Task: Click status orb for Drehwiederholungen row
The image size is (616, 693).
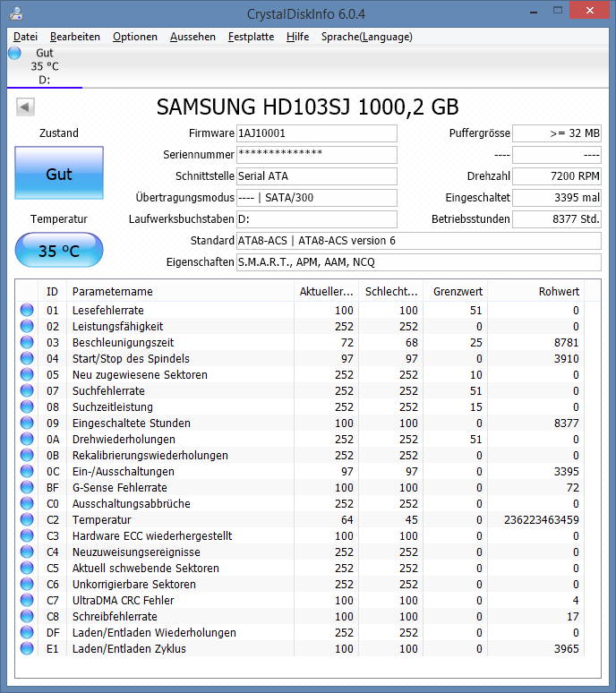Action: tap(27, 439)
